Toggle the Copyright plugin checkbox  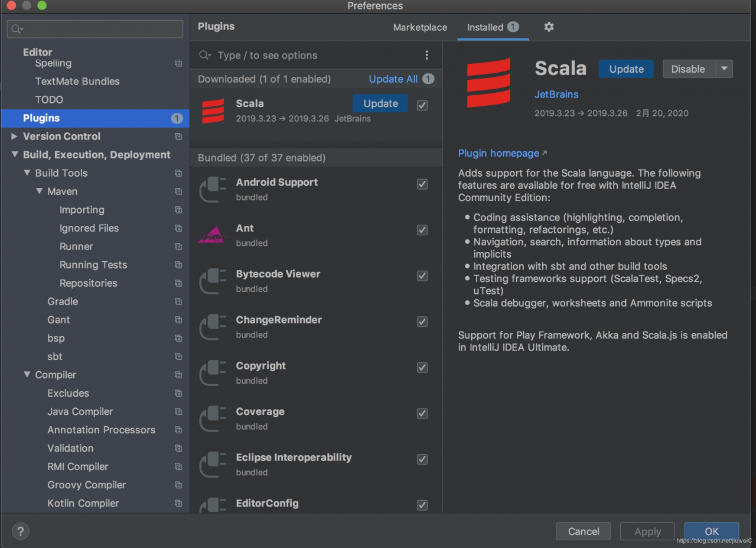point(422,367)
